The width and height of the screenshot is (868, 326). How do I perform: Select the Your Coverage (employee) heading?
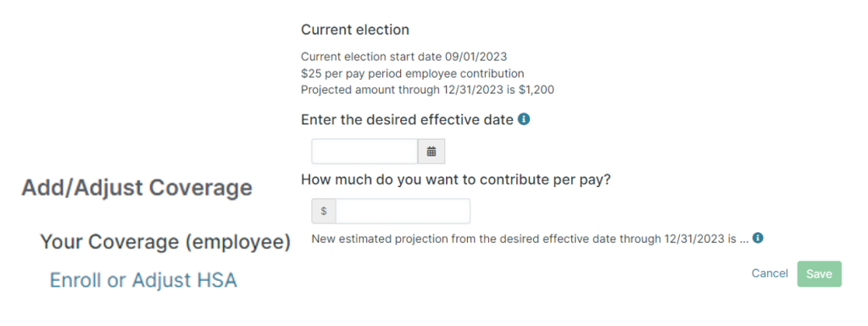coord(165,241)
